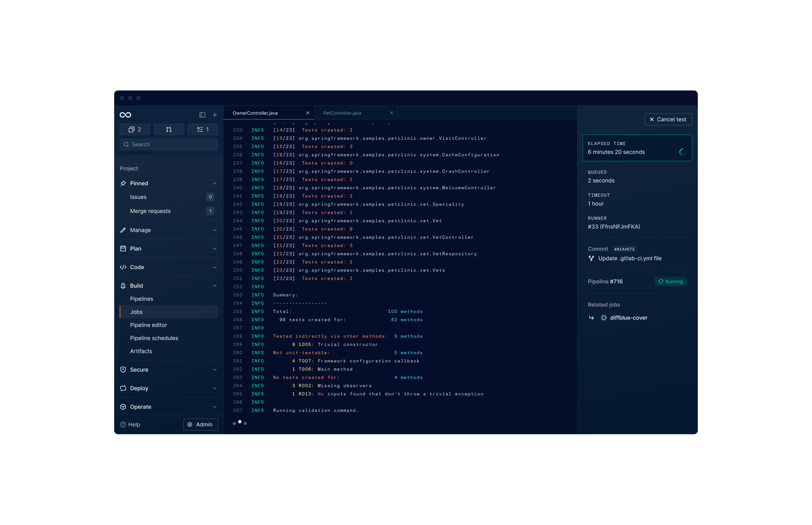Image resolution: width=812 pixels, height=525 pixels.
Task: Toggle the sidebar panel icon
Action: click(202, 115)
